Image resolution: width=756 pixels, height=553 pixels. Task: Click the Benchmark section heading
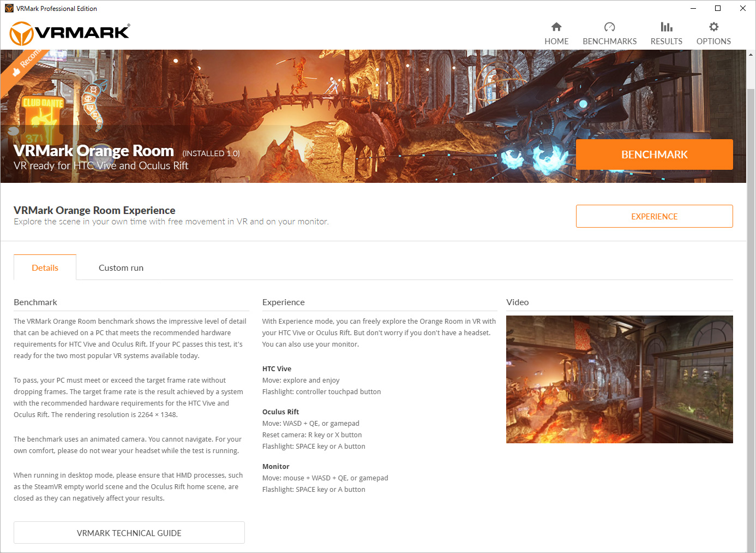click(x=35, y=302)
